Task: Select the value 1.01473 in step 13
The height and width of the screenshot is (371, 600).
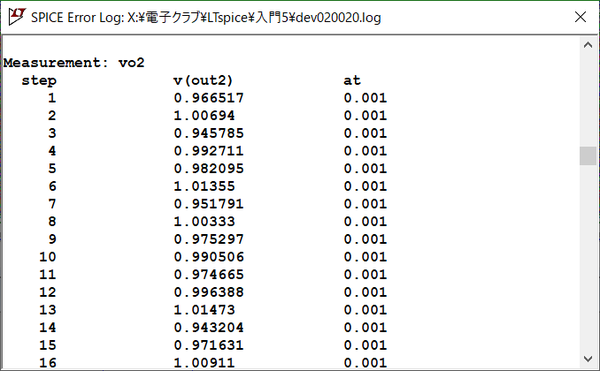Action: 204,310
